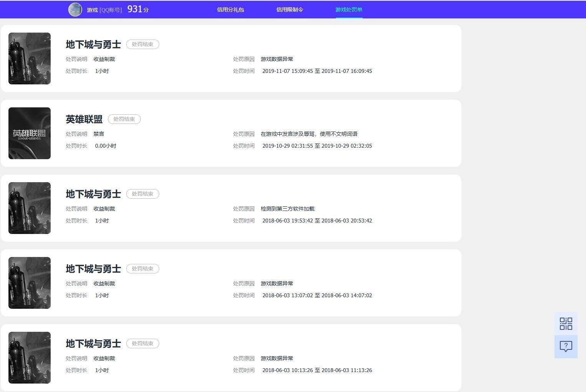Click the 0.00小时 duration value

point(106,146)
